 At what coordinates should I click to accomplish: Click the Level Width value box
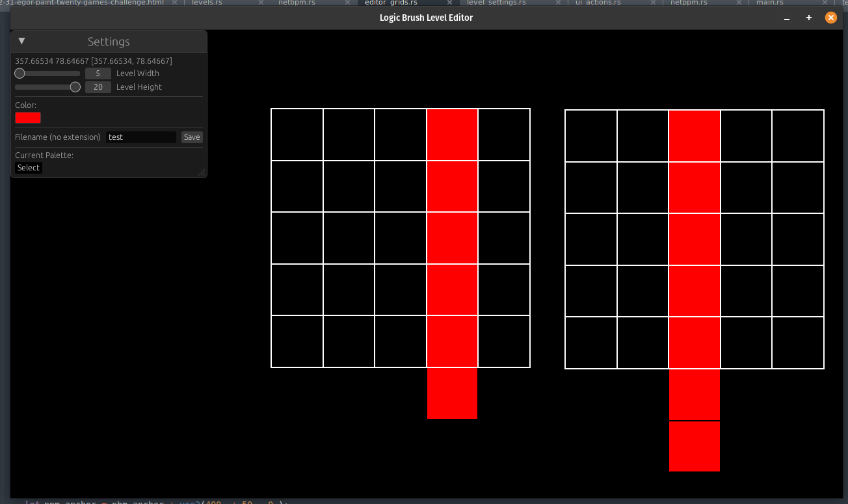pos(98,73)
